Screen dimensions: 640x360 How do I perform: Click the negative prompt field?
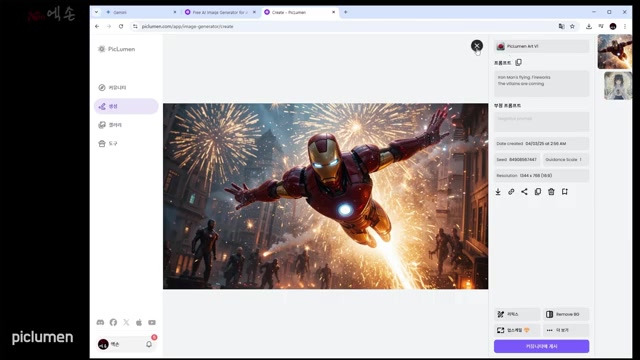tap(541, 121)
